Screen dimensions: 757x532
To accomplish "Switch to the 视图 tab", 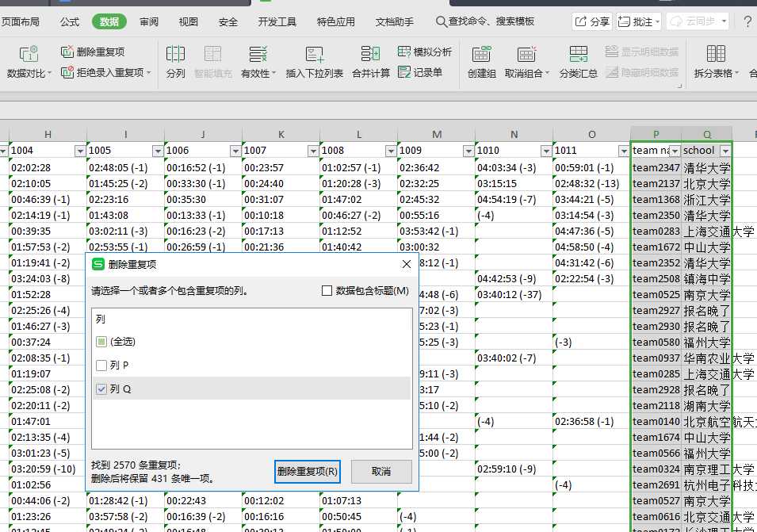I will (189, 21).
